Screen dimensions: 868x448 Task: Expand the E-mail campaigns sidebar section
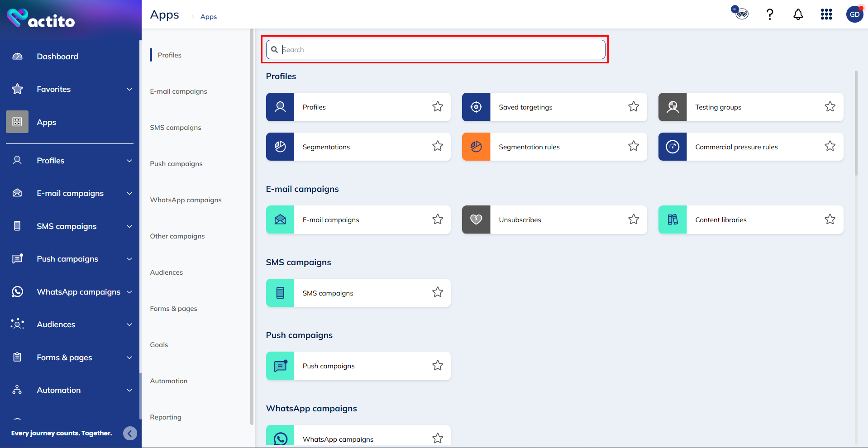[129, 193]
